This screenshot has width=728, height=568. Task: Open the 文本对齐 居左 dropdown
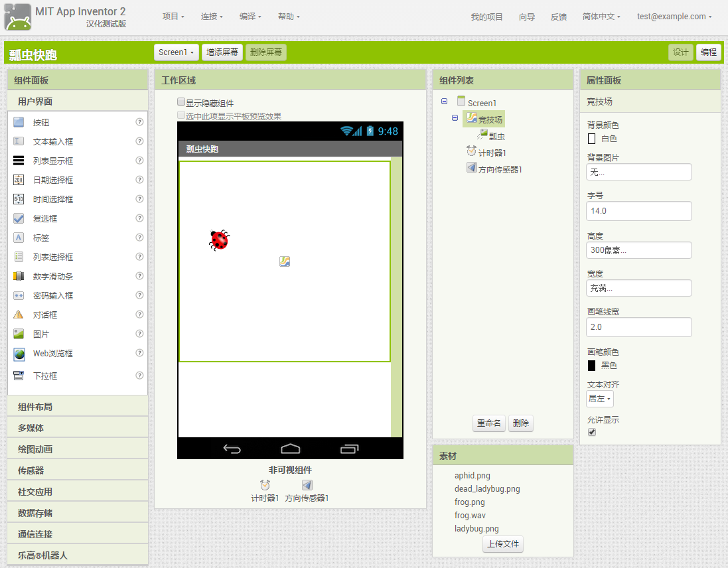[x=600, y=399]
